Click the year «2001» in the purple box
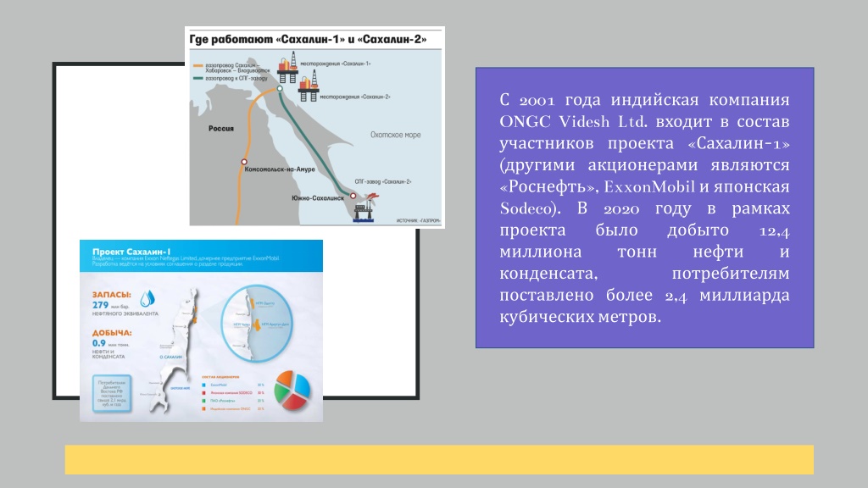This screenshot has height=488, width=868. [x=537, y=100]
